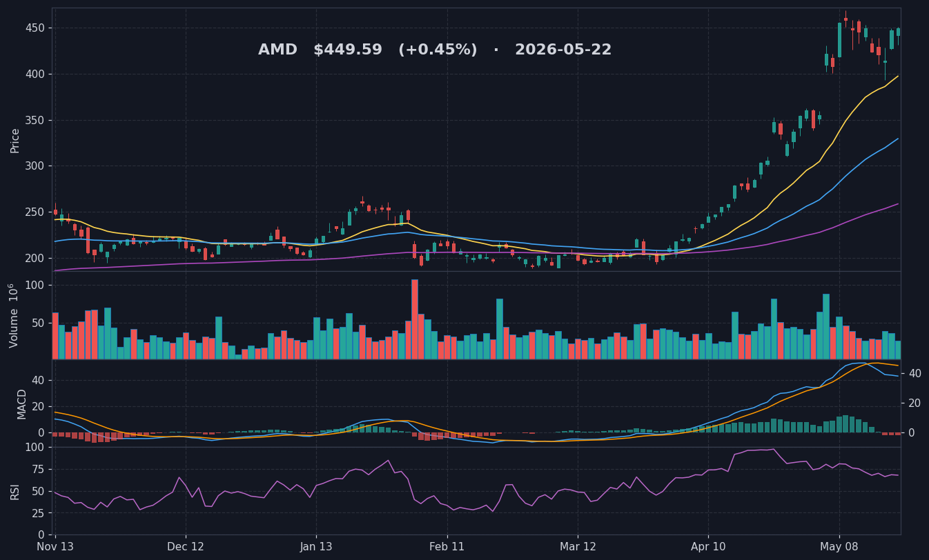Click the MACD axis label
Viewport: 929px width, 560px height.
tap(22, 403)
